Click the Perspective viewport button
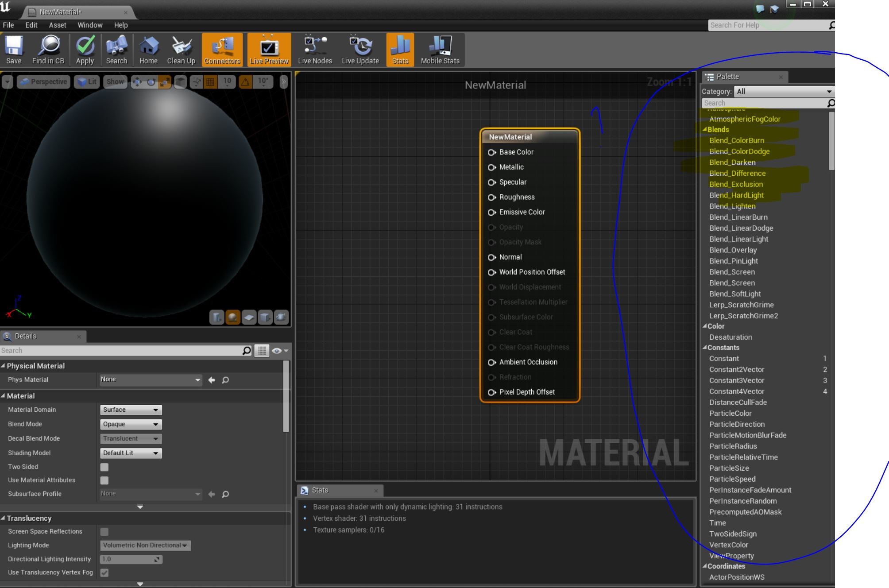This screenshot has width=889, height=588. coord(43,82)
